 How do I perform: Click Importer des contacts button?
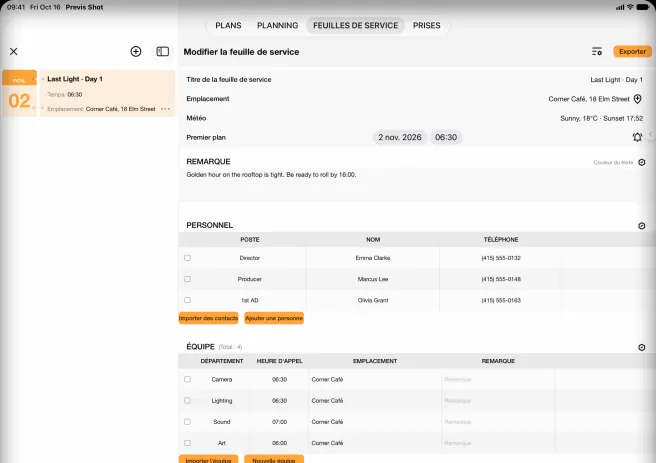(208, 318)
